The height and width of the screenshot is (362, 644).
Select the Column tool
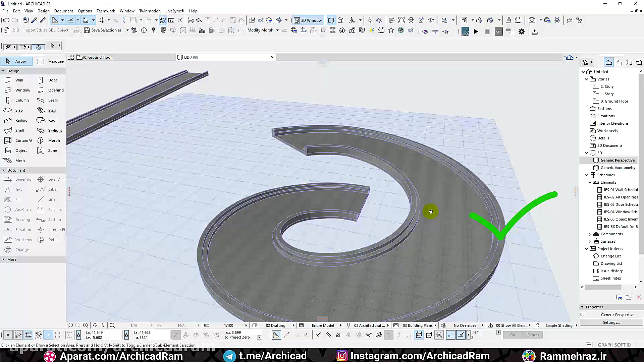(x=17, y=100)
